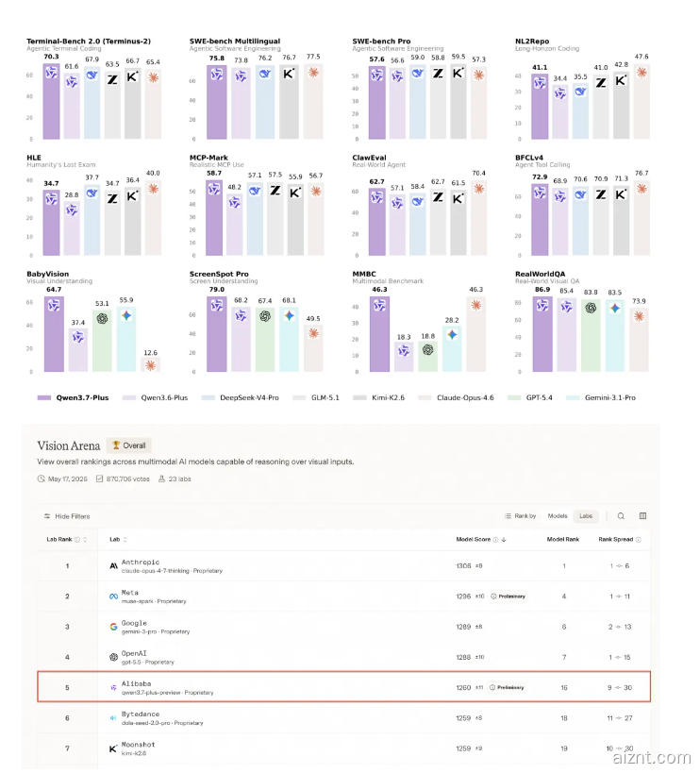Screen dimensions: 700x773
Task: Click the Preliminary badge in Alibaba row
Action: [x=507, y=687]
